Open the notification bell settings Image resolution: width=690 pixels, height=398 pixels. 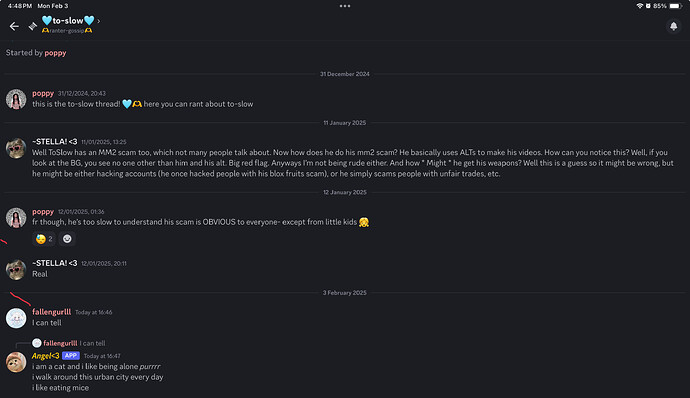pyautogui.click(x=673, y=26)
